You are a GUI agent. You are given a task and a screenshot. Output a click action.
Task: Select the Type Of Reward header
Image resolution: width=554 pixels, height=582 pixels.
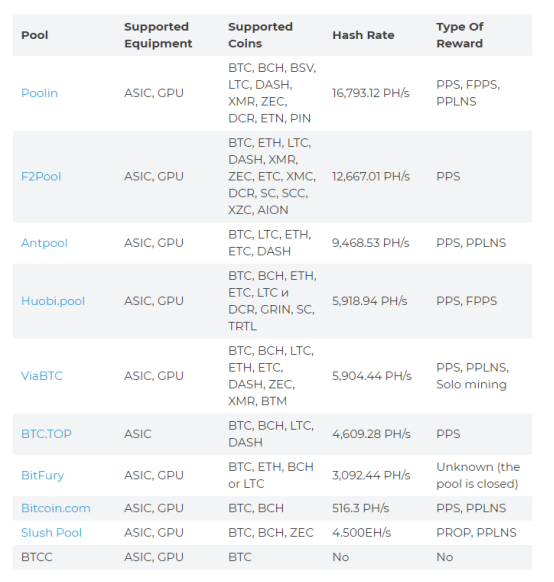460,35
